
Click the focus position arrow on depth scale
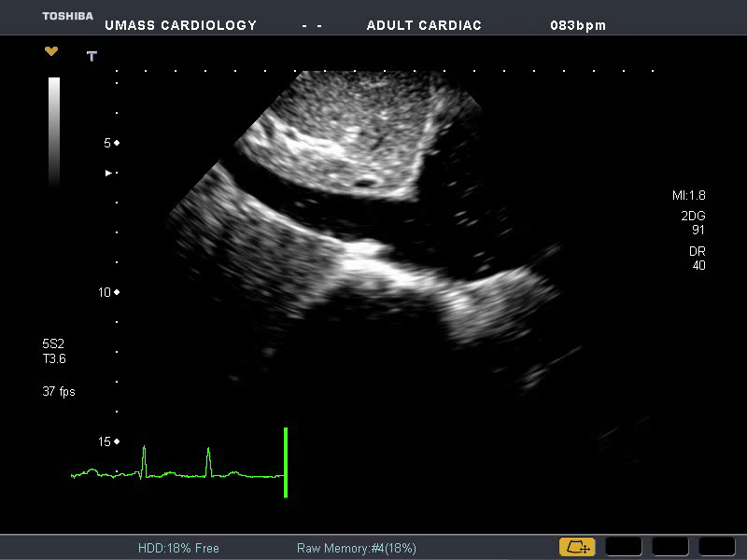109,173
